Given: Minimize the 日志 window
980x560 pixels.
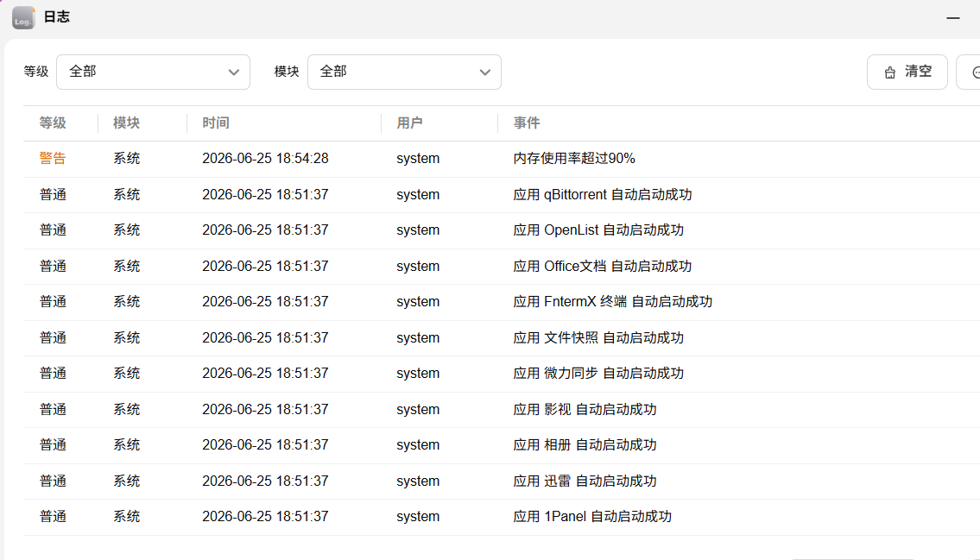Looking at the screenshot, I should pos(953,18).
